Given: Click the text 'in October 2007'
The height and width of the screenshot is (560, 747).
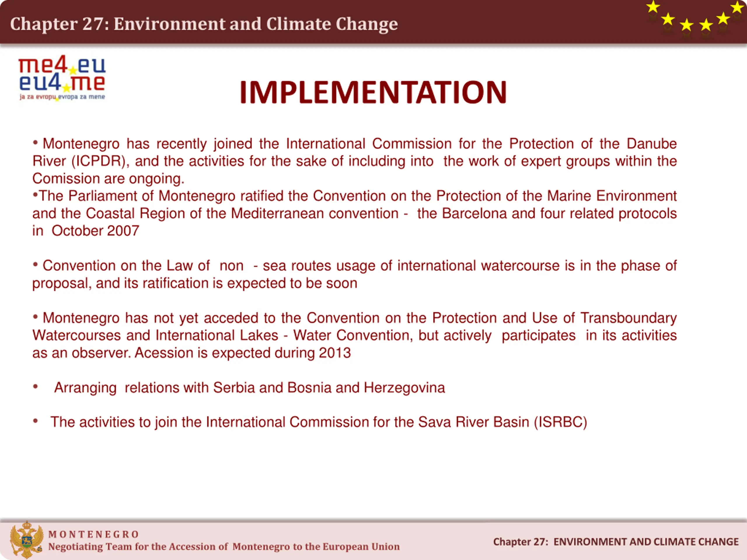Looking at the screenshot, I should pos(86,231).
